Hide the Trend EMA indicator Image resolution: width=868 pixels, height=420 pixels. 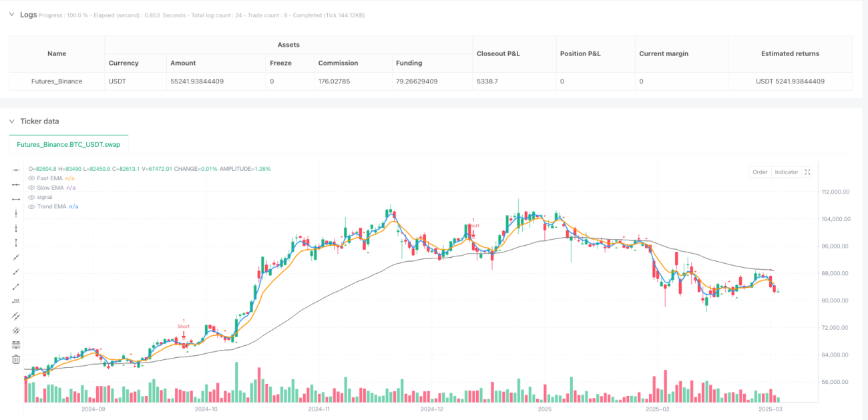tap(31, 206)
